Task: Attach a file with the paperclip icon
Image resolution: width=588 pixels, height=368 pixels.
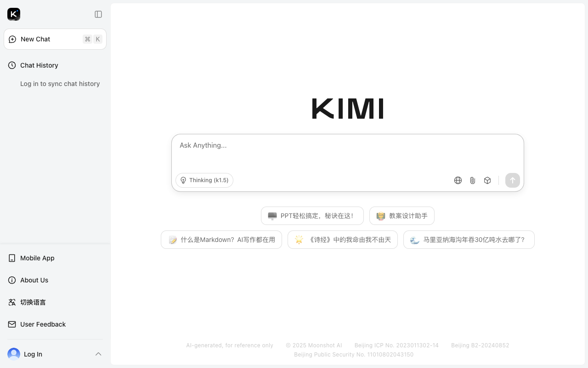Action: (473, 180)
